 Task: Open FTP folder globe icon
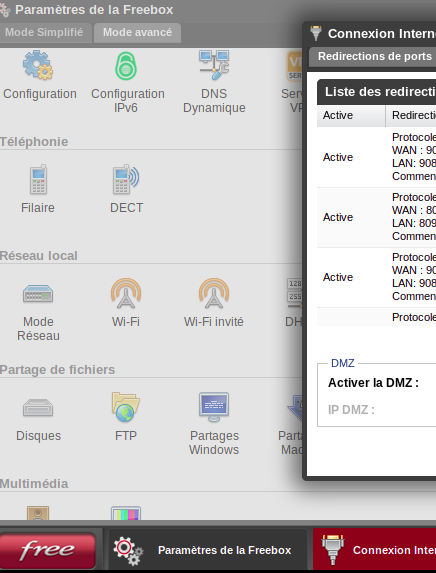point(126,407)
